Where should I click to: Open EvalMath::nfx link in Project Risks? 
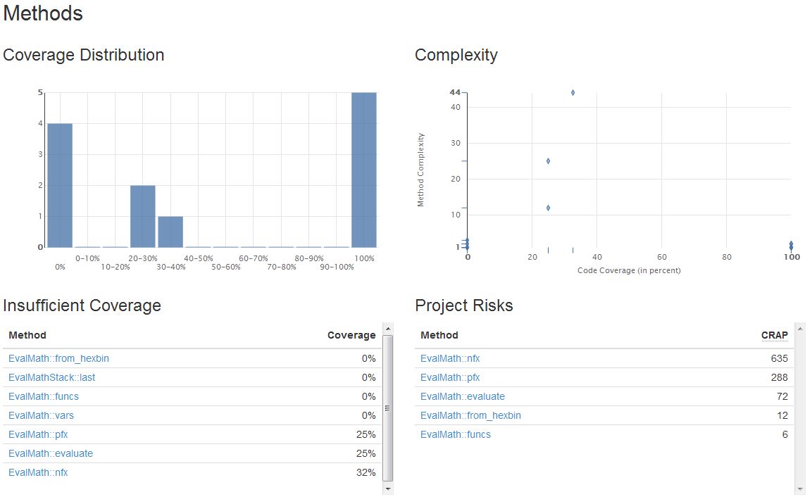[450, 358]
